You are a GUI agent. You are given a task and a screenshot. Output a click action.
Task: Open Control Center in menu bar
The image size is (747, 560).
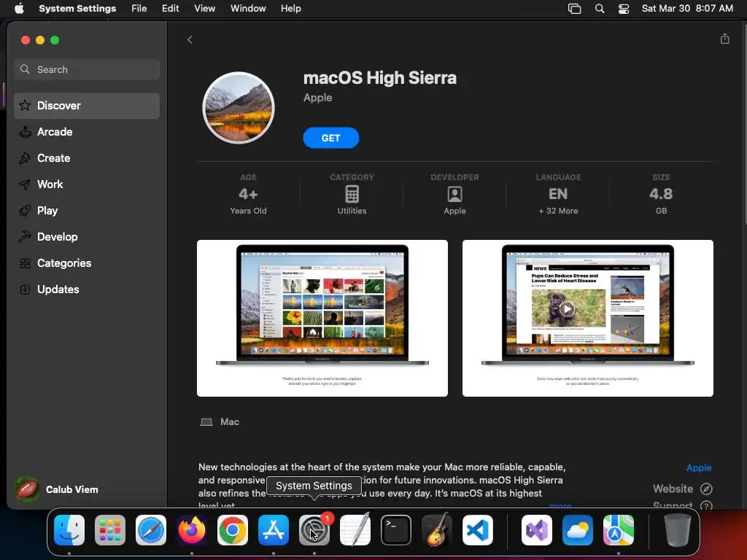coord(624,9)
